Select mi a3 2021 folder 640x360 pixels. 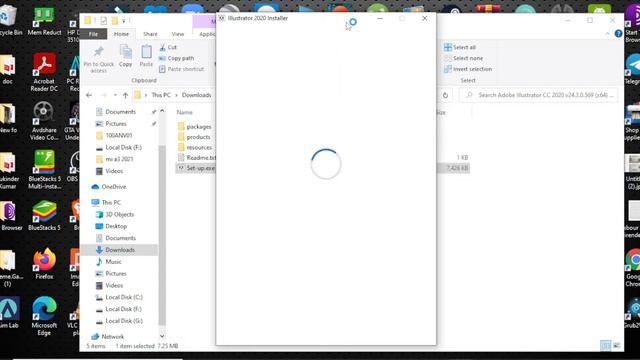[119, 159]
